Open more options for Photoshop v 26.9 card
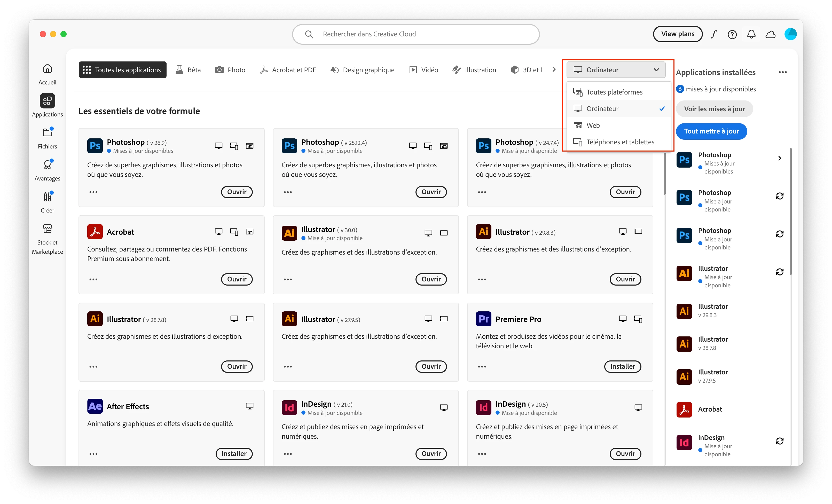Screen dimensions: 832x504 [93, 192]
